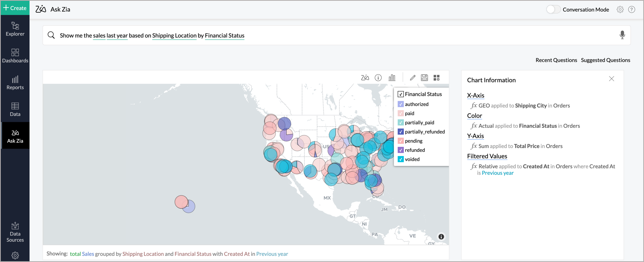
Task: Click the Suggested Questions link
Action: (x=605, y=60)
